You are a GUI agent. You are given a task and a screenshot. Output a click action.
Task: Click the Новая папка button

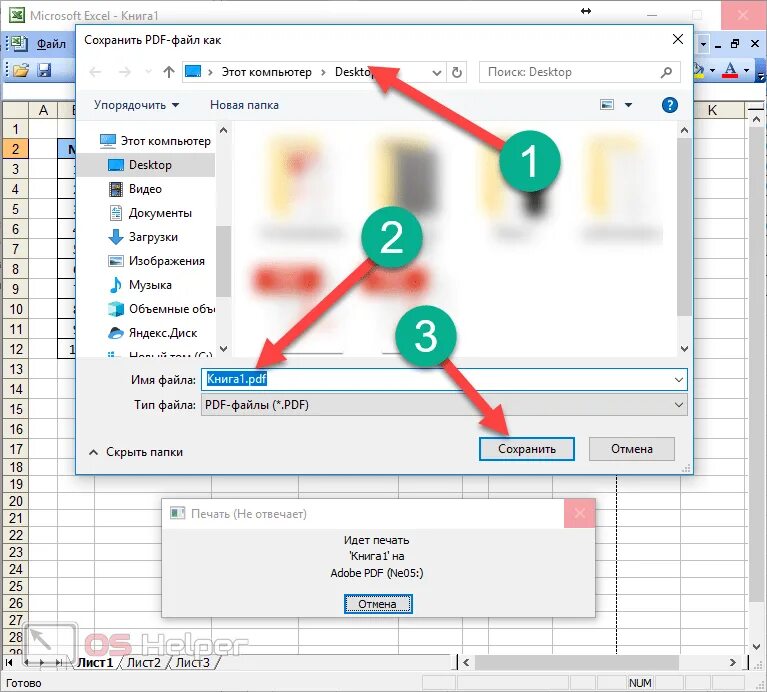[x=244, y=105]
